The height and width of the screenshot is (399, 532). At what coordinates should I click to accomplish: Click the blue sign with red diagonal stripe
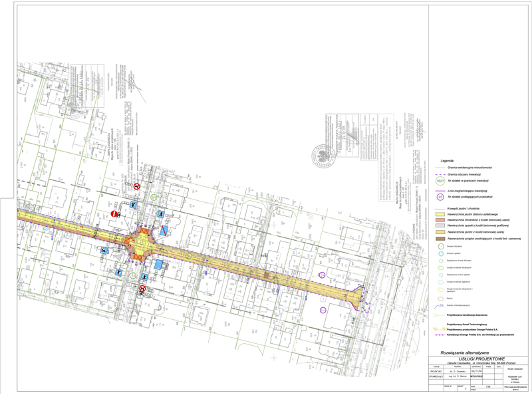(x=163, y=229)
